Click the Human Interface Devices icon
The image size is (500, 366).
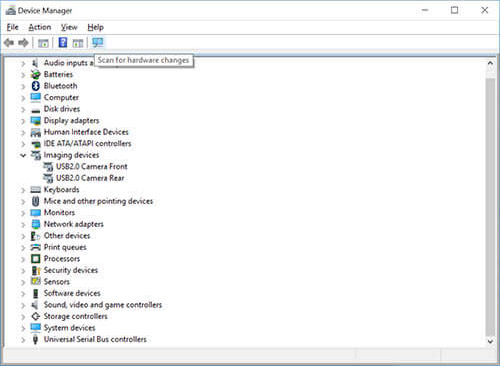pyautogui.click(x=36, y=132)
